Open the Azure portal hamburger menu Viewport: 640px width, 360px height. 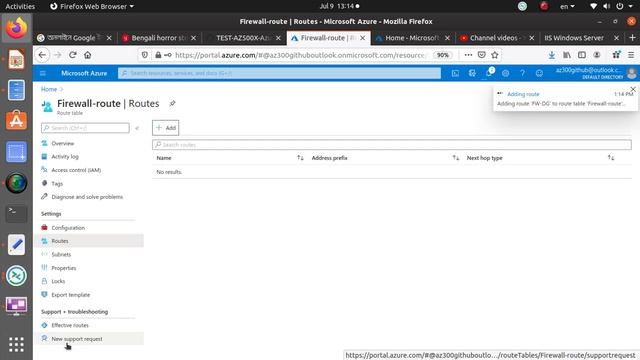(x=43, y=73)
